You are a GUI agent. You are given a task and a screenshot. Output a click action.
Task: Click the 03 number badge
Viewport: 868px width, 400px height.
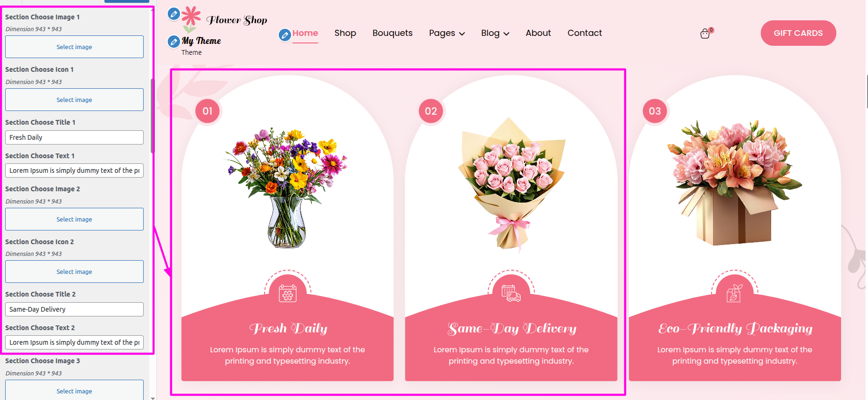[654, 111]
